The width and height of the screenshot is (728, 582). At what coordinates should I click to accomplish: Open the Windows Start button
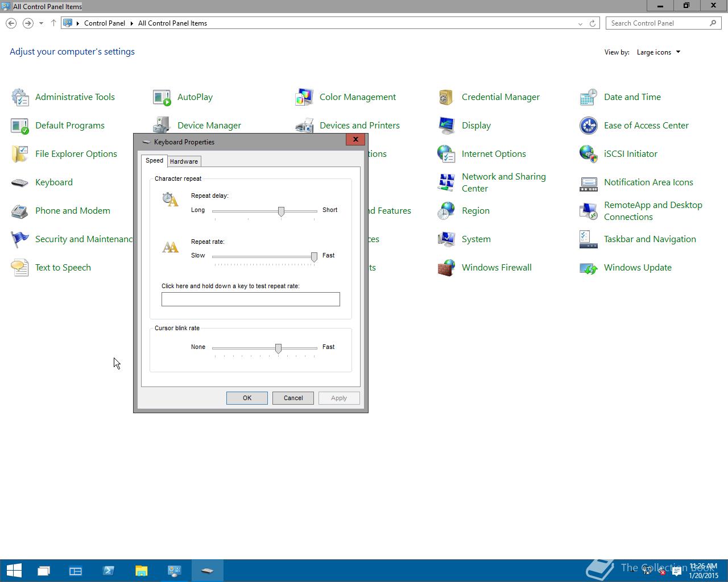pos(14,571)
